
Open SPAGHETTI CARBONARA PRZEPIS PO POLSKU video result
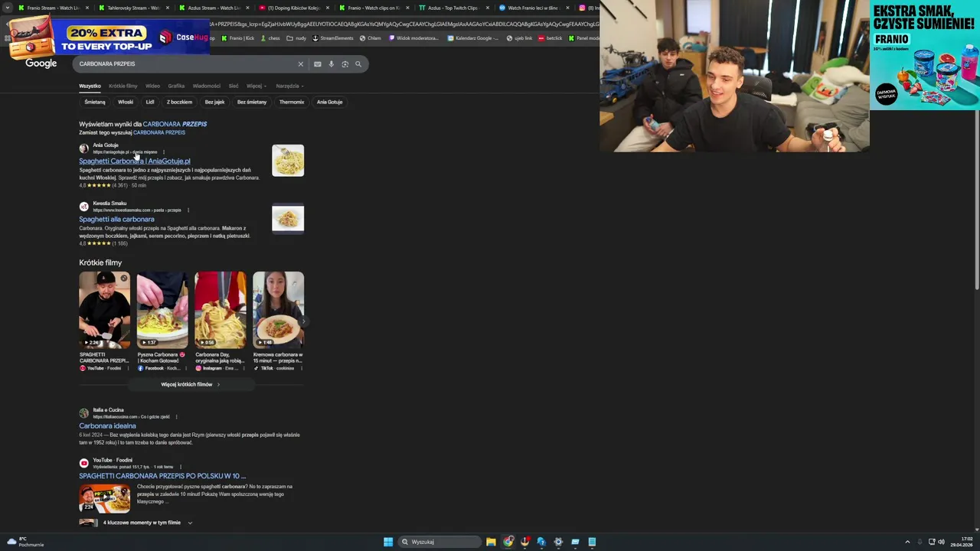(162, 476)
